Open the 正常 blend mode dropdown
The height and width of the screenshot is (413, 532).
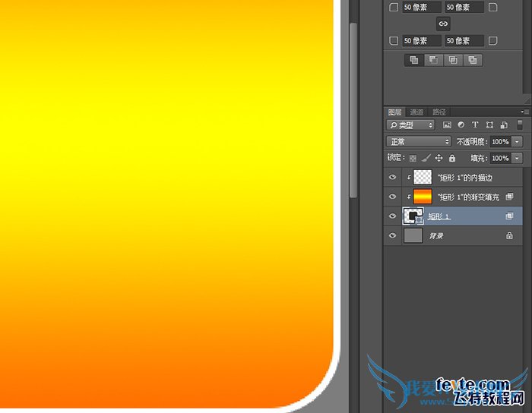click(x=419, y=142)
